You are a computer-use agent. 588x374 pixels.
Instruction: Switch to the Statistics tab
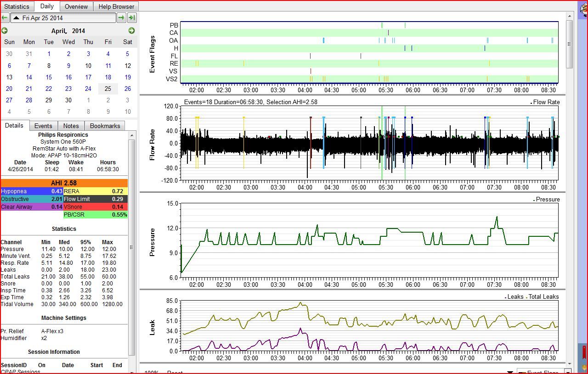coord(17,6)
